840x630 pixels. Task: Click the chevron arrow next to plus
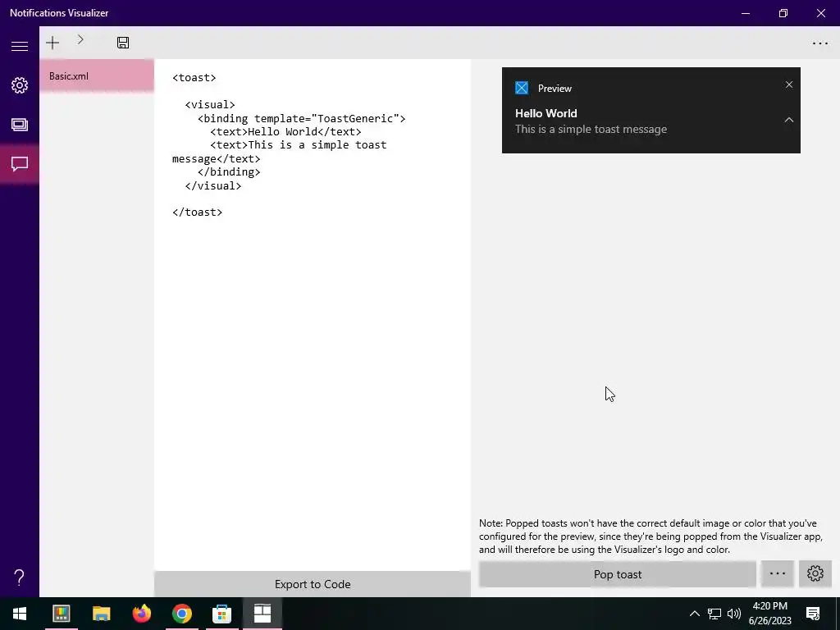80,39
